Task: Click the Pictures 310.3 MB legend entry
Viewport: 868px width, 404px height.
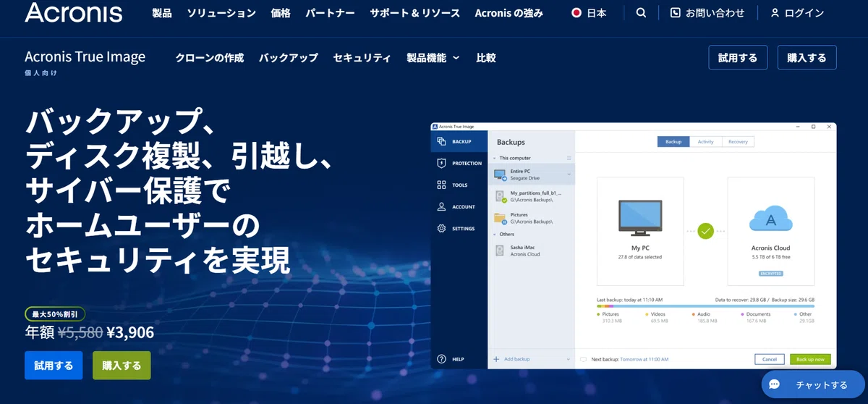Action: tap(610, 317)
